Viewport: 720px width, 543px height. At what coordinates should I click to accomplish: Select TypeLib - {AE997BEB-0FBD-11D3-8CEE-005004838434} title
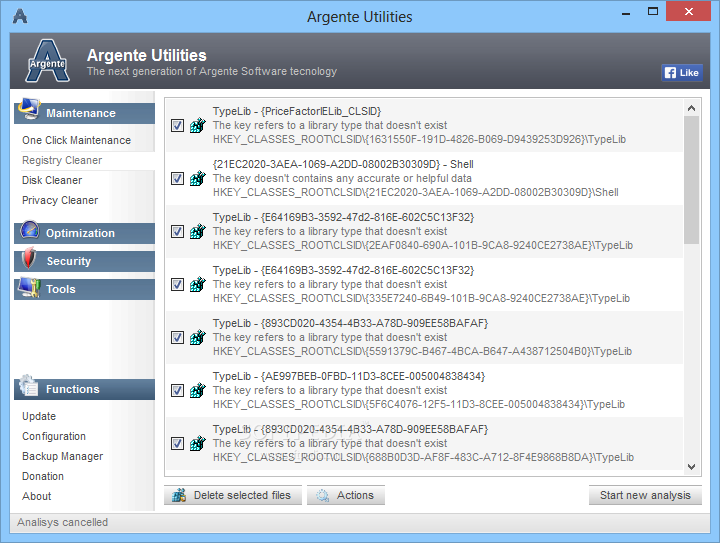(349, 376)
